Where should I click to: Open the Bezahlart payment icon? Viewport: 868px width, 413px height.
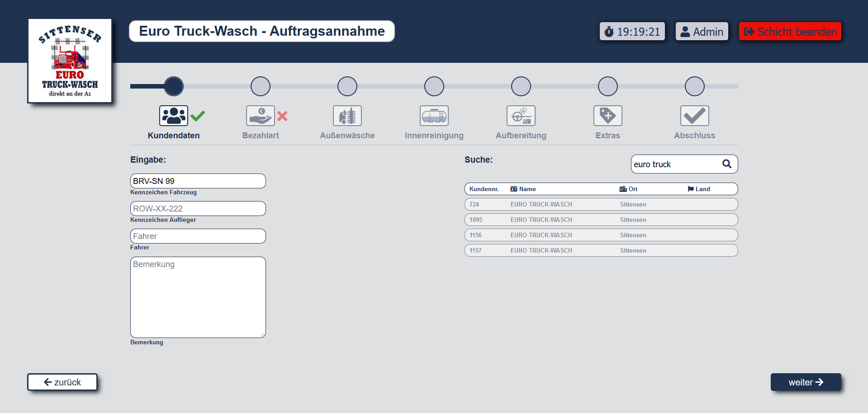(261, 116)
